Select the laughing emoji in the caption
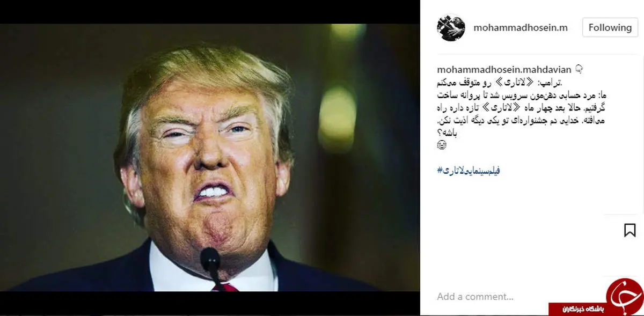 coord(442,146)
